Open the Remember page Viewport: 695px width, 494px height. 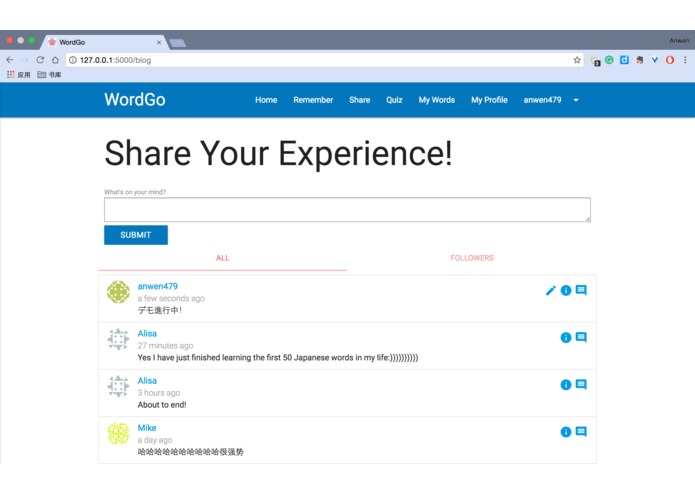[313, 100]
